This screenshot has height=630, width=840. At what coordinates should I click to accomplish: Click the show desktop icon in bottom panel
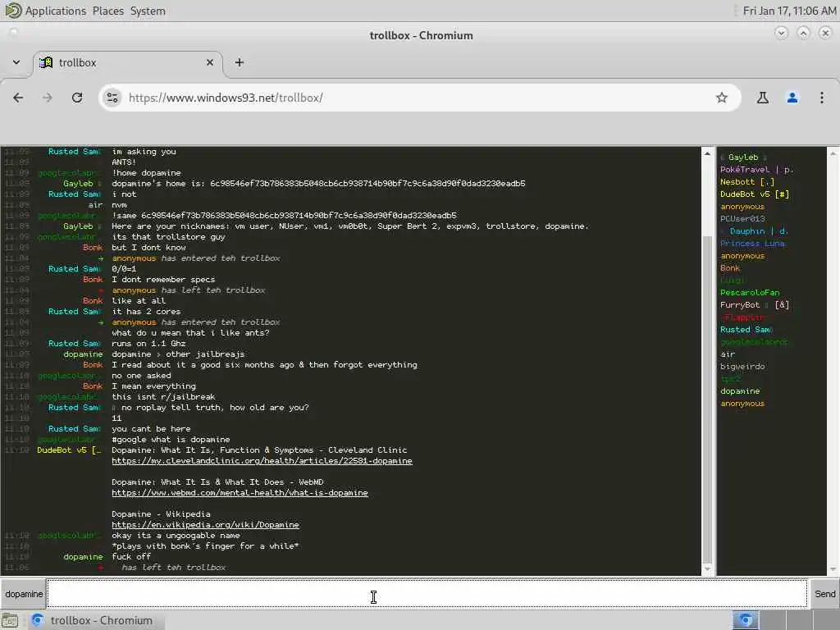(x=10, y=621)
